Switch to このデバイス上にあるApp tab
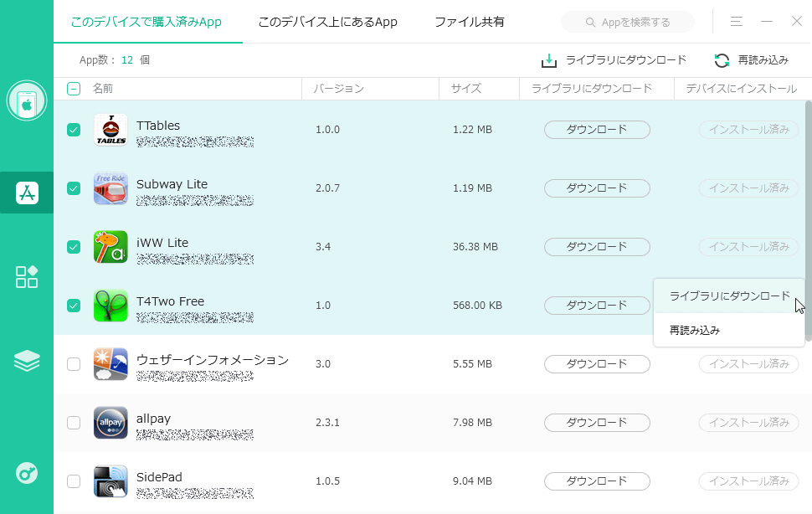 (x=328, y=22)
